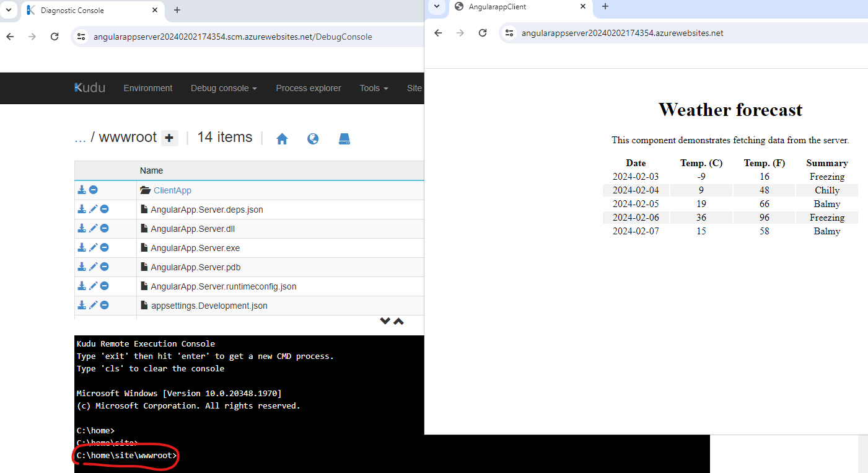Download AngularApp.Server.runtimeconfig.json
This screenshot has height=473, width=868.
coord(82,286)
